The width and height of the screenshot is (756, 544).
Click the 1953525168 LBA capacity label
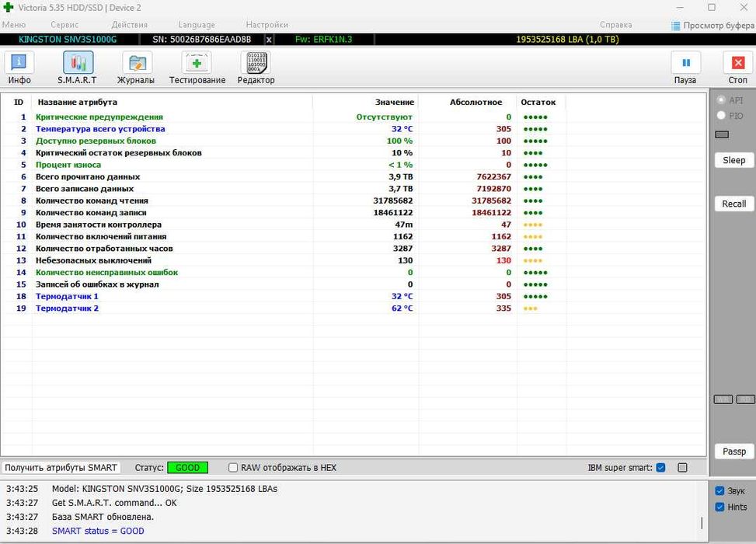[x=567, y=40]
